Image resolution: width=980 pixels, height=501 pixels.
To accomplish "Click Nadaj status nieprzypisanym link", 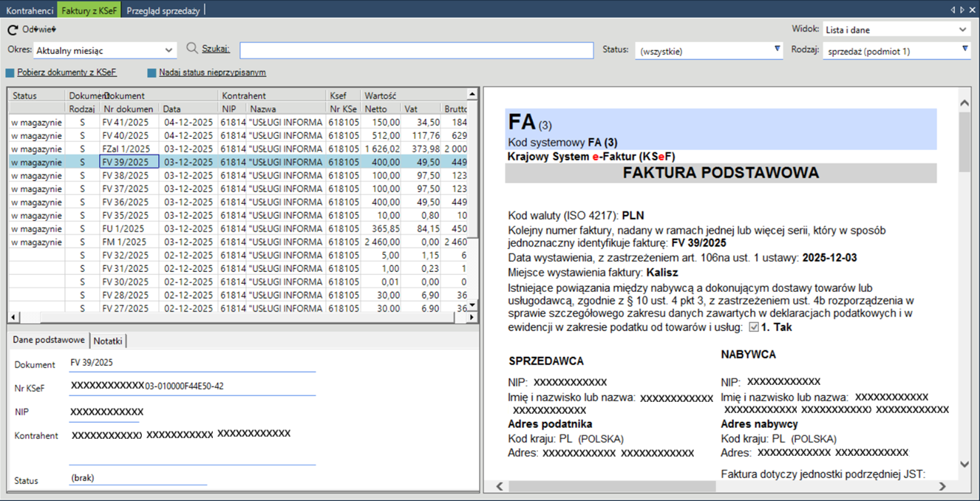I will (212, 73).
